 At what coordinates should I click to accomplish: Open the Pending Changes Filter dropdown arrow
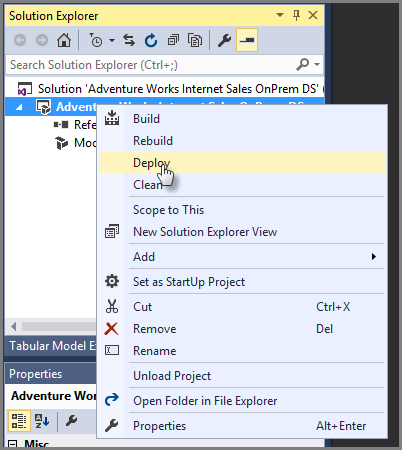112,41
